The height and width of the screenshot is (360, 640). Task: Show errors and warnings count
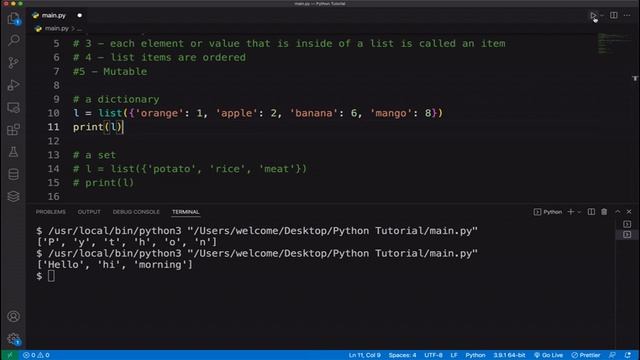(36, 355)
